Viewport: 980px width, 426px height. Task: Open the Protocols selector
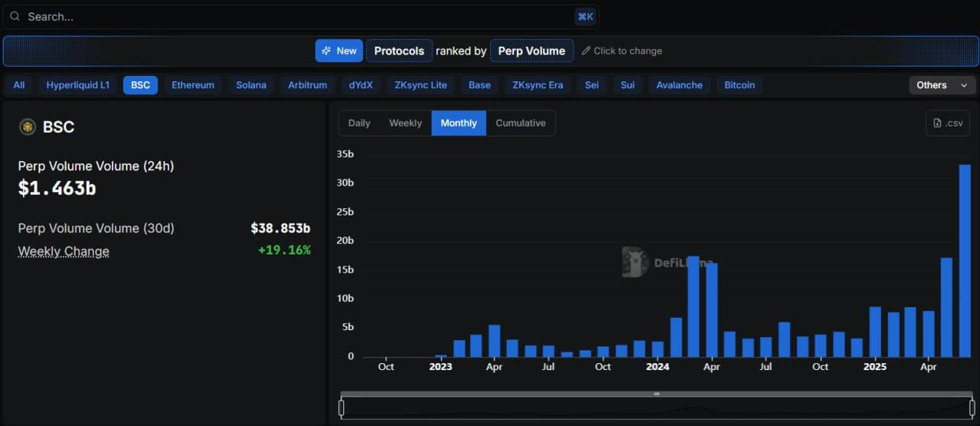pyautogui.click(x=399, y=51)
